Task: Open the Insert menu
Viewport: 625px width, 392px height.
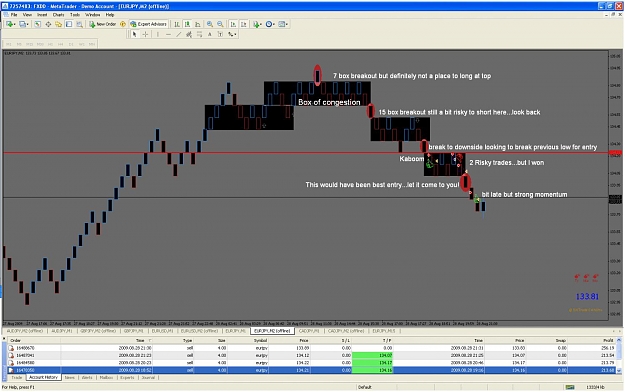Action: 42,15
